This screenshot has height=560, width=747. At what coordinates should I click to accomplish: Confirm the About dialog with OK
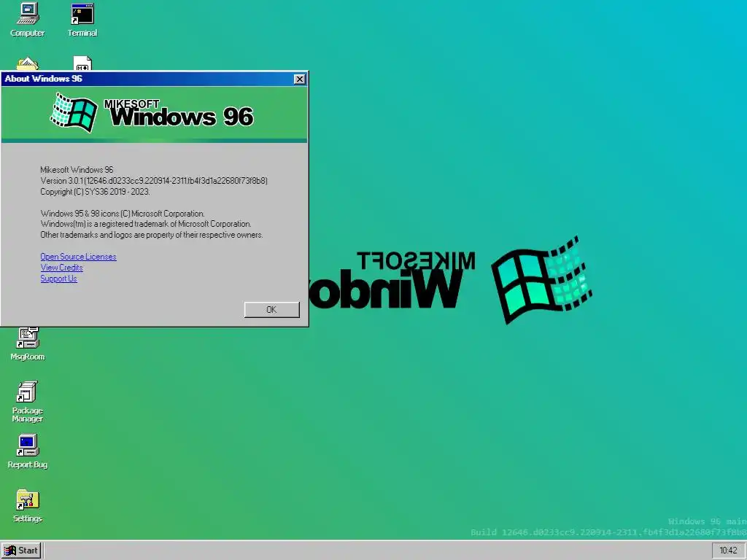[272, 309]
